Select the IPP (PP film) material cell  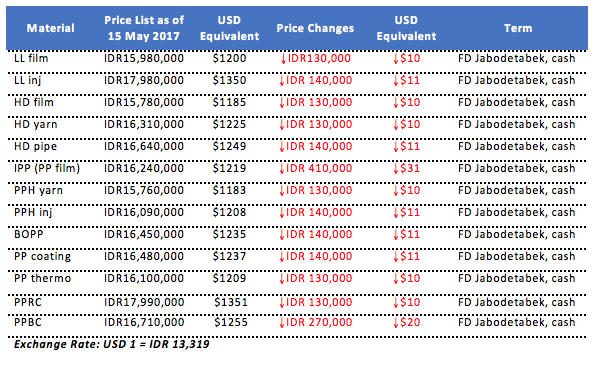[x=47, y=168]
